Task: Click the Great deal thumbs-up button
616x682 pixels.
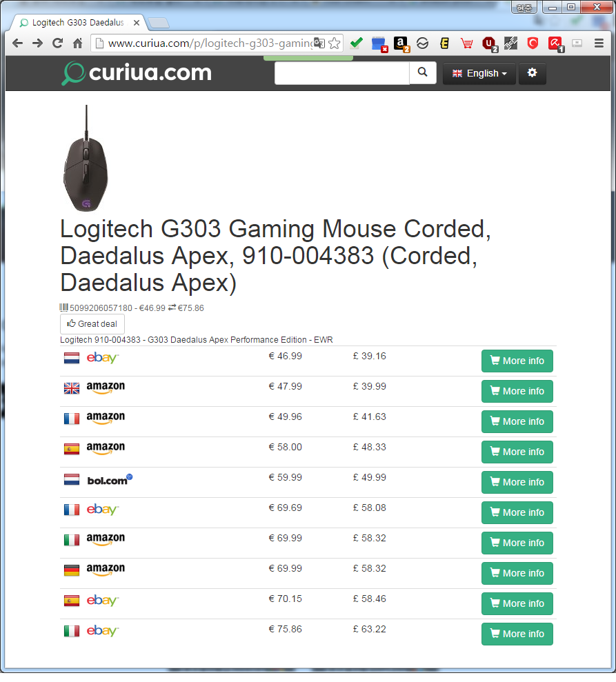Action: pyautogui.click(x=92, y=324)
